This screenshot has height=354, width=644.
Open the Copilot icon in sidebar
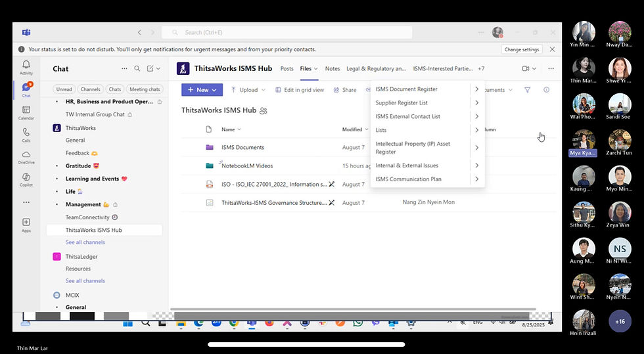26,177
